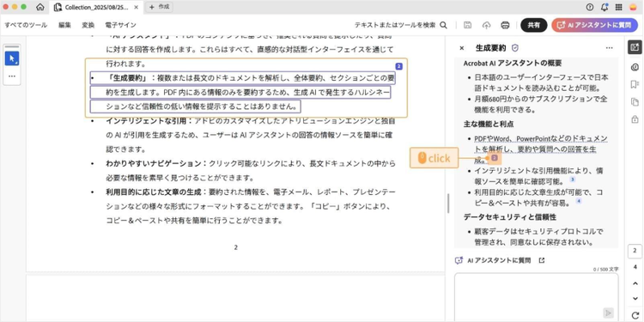The width and height of the screenshot is (644, 322).
Task: Go to previous page with up chevron
Action: (635, 284)
